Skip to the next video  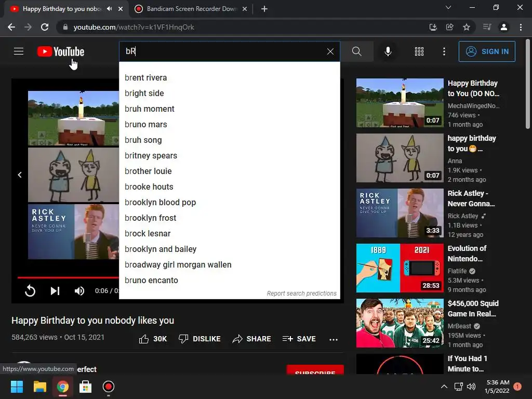click(55, 291)
